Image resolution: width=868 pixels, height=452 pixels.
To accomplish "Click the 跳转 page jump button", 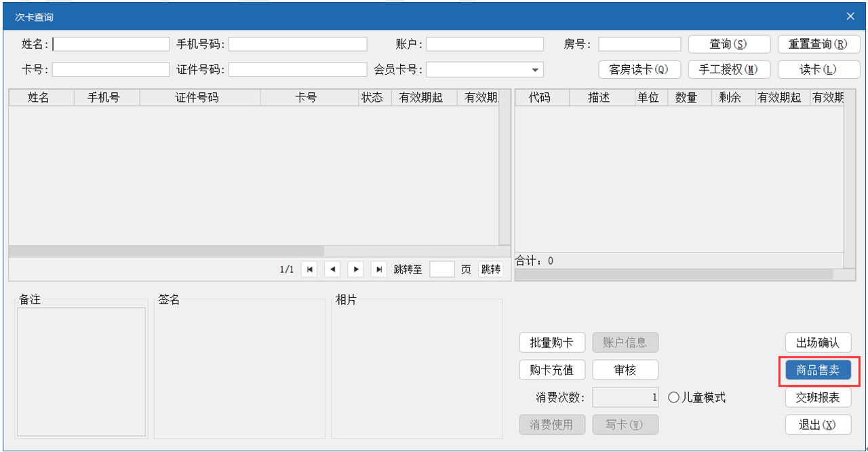I will [491, 269].
